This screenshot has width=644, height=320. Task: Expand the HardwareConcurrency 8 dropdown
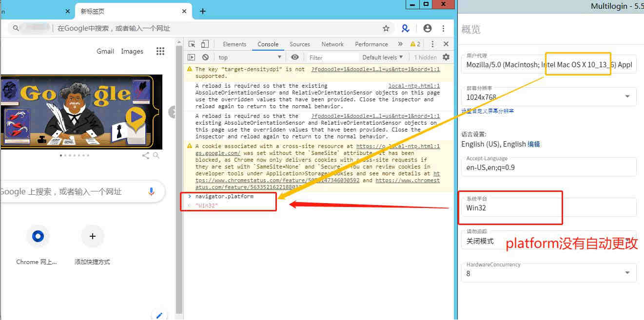[548, 273]
